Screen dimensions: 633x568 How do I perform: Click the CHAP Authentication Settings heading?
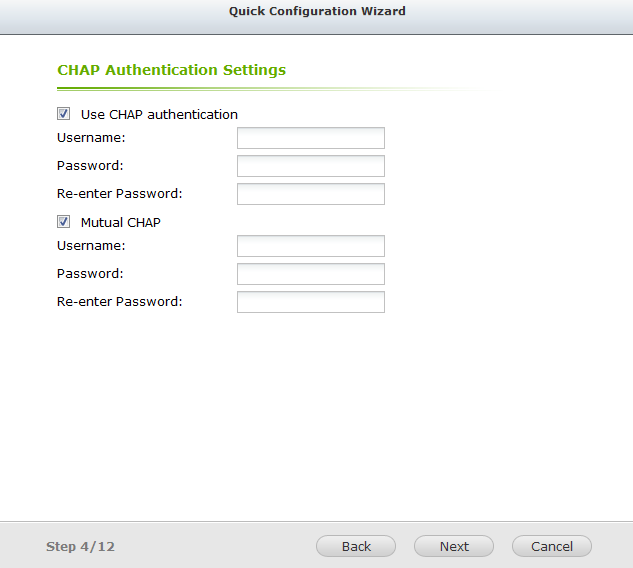pos(172,70)
